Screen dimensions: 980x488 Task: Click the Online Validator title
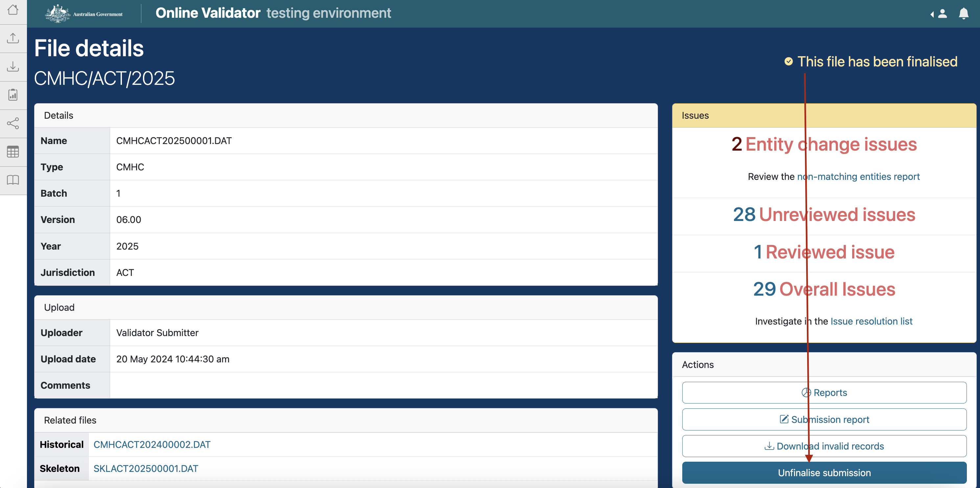click(x=208, y=13)
